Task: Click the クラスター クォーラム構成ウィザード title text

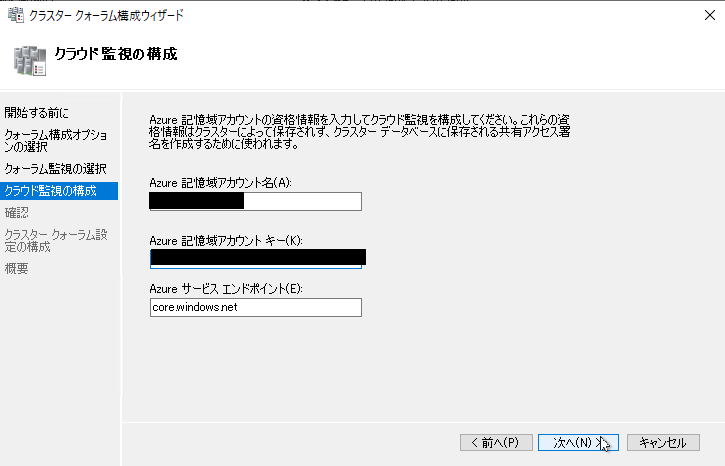Action: pyautogui.click(x=106, y=15)
